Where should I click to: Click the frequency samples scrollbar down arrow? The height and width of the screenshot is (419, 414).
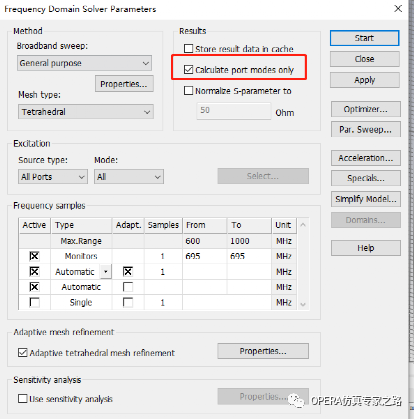(x=303, y=304)
